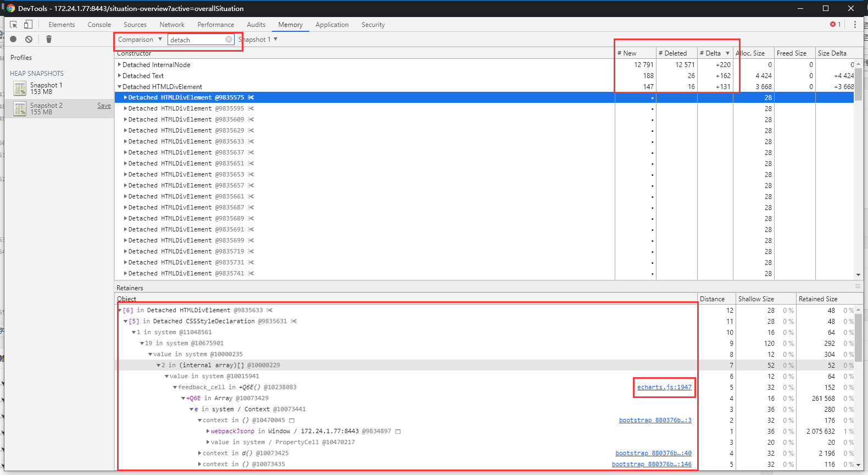Select the inspect element picker icon
Viewport: 868px width, 475px height.
[14, 24]
